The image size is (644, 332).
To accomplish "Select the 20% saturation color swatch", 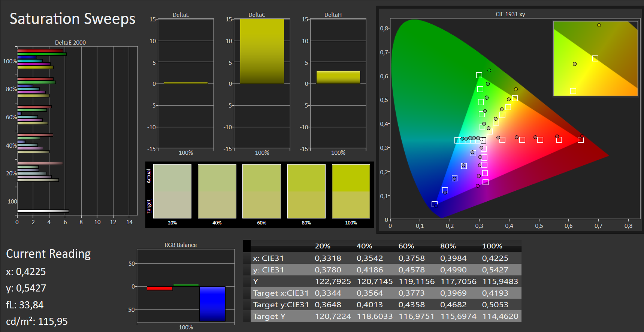I will click(x=172, y=191).
